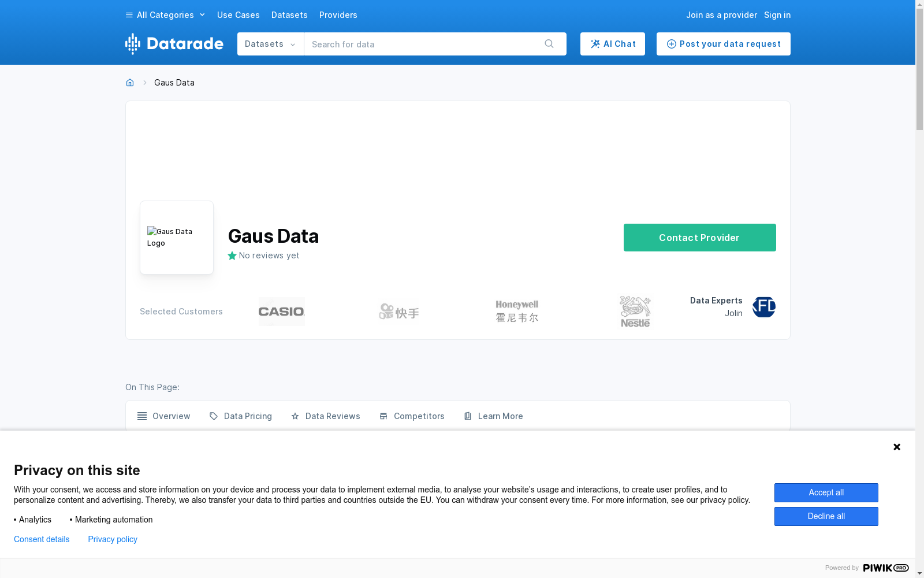Jump to the Competitors section
Image resolution: width=924 pixels, height=578 pixels.
412,416
